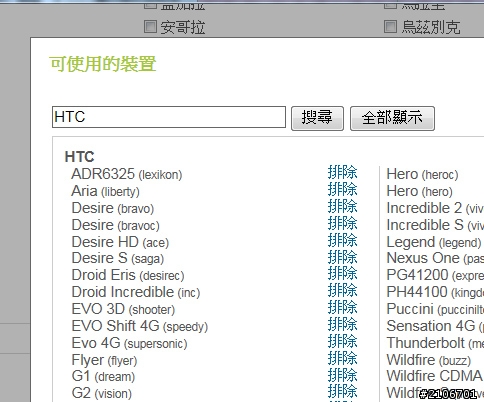
Task: Select the Aria (liberty) device text
Action: [x=105, y=191]
